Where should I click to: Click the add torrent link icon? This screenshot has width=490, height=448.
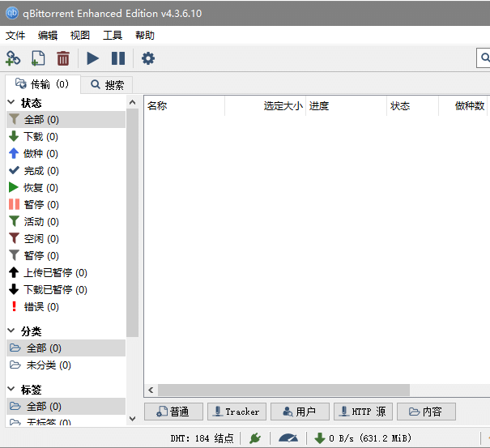13,58
